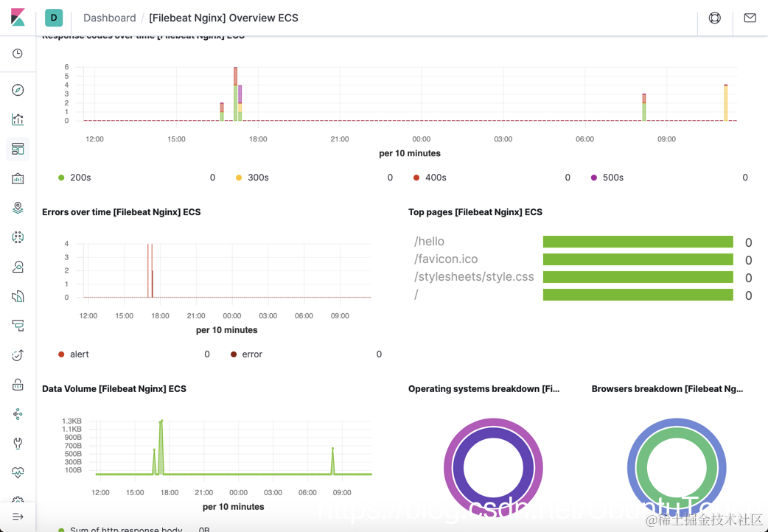768x532 pixels.
Task: Click 'Browsers breakdown' panel title
Action: tap(667, 389)
